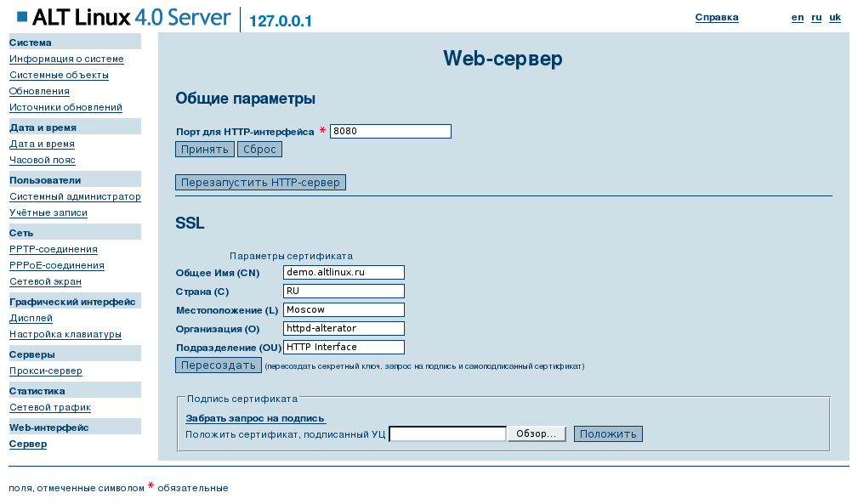The width and height of the screenshot is (858, 504).
Task: Open the Сетевой экран page
Action: point(47,281)
